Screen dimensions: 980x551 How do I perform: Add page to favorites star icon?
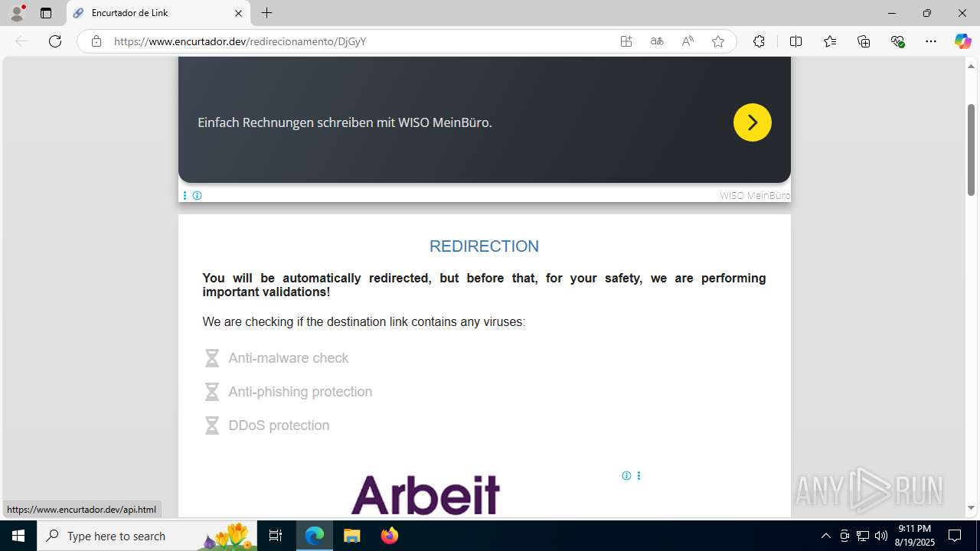click(718, 41)
